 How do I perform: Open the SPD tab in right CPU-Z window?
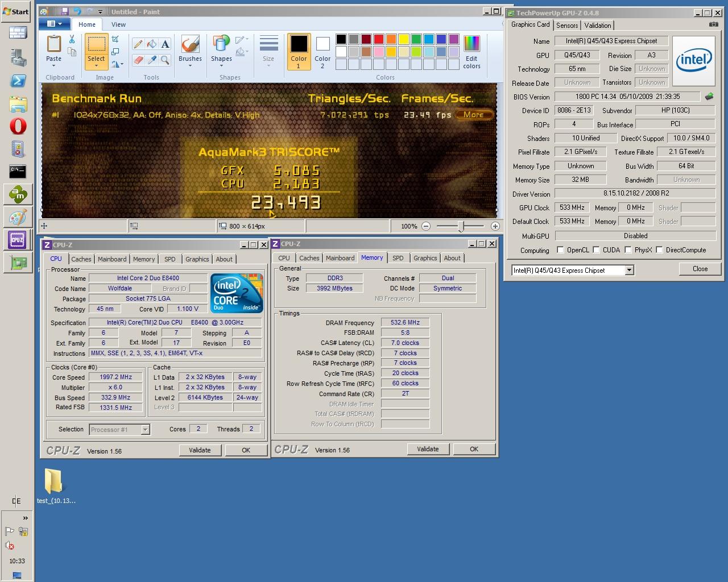[x=398, y=258]
